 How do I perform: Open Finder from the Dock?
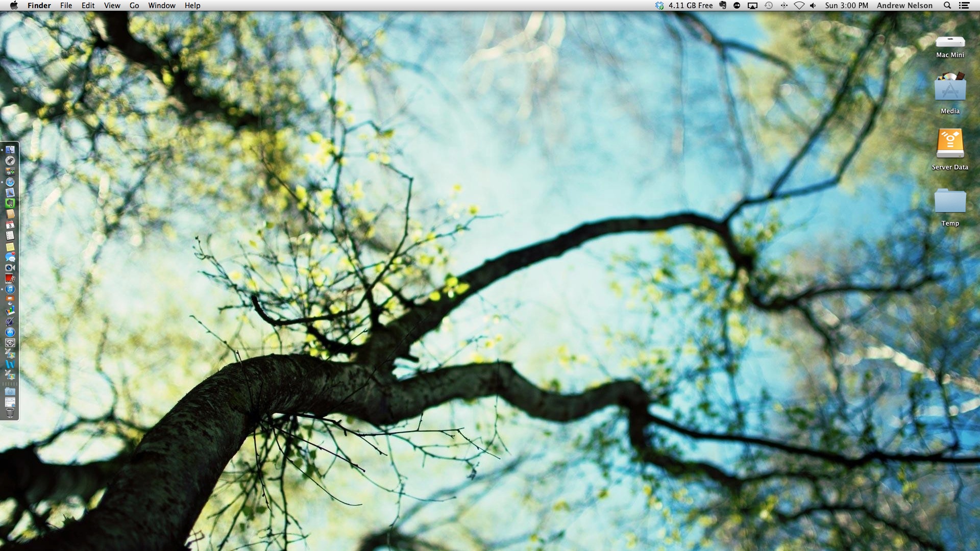10,149
